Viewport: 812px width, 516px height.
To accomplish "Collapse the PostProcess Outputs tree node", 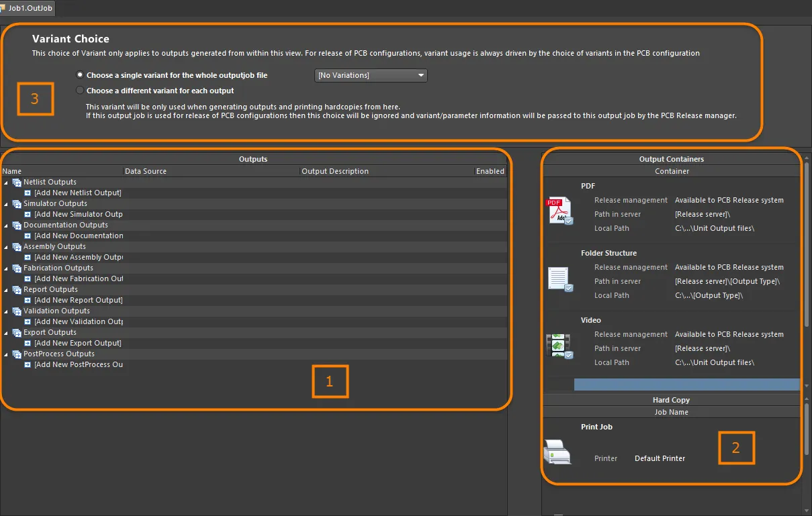I will tap(7, 354).
